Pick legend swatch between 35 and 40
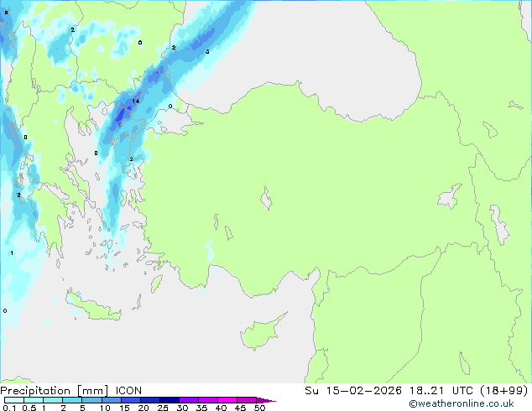The height and width of the screenshot is (411, 532). [x=208, y=400]
